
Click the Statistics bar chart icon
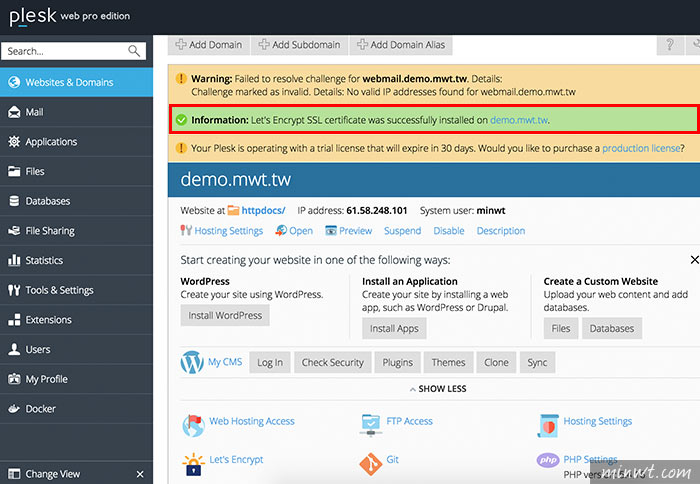pos(14,260)
